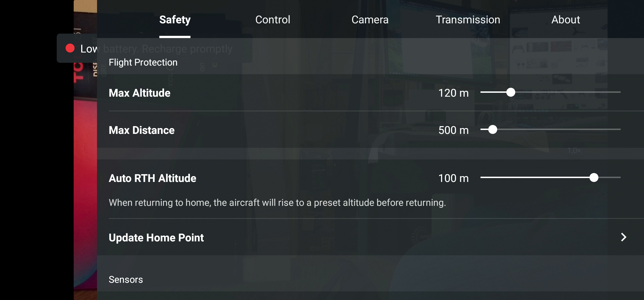Click the 100 m RTH altitude value
Image resolution: width=644 pixels, height=300 pixels.
point(453,178)
